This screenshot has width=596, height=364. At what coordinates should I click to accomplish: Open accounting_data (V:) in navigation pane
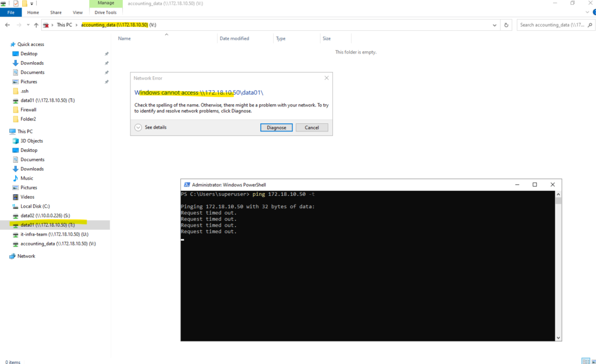58,244
